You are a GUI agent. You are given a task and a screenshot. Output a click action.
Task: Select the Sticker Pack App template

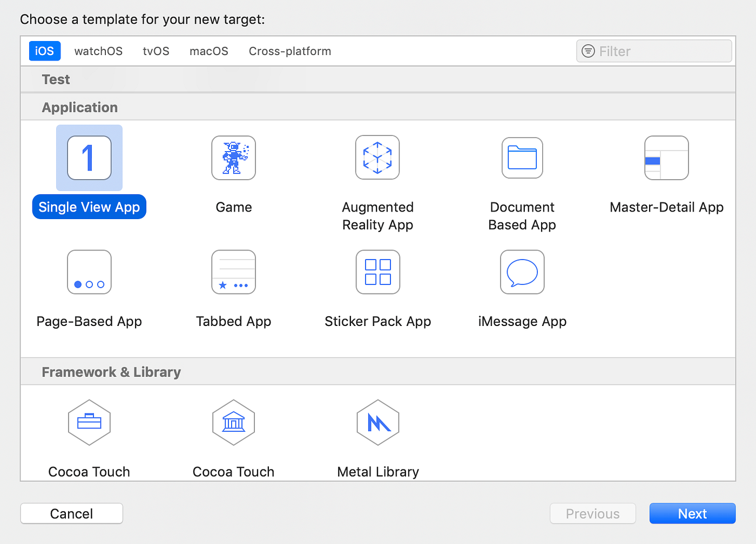377,271
